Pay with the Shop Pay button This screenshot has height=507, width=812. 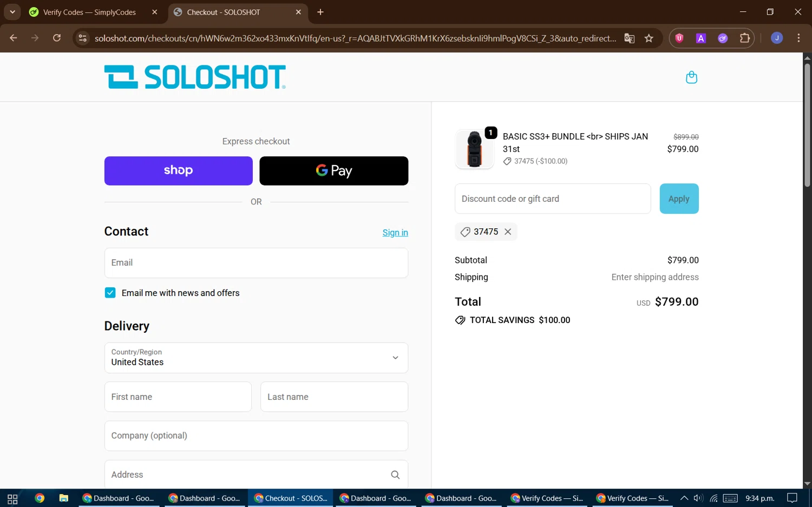[179, 171]
